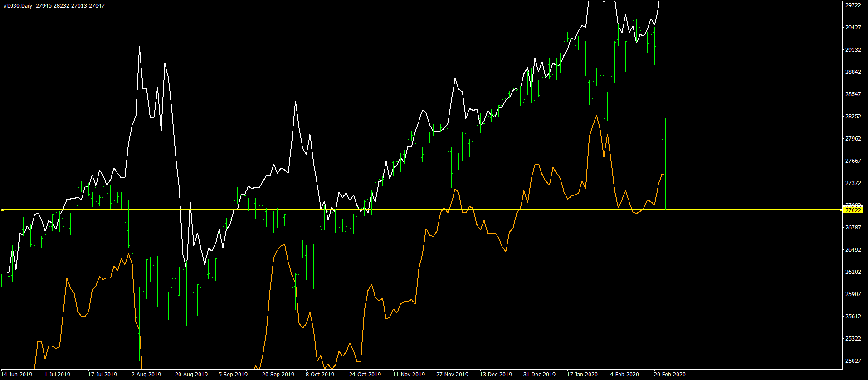Click the 20 Feb 2020 date label
Image resolution: width=868 pixels, height=380 pixels.
click(670, 375)
